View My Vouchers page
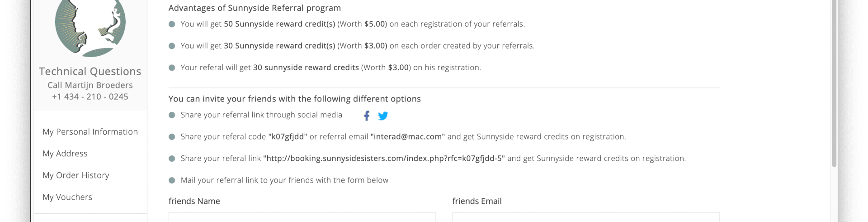 [x=67, y=197]
